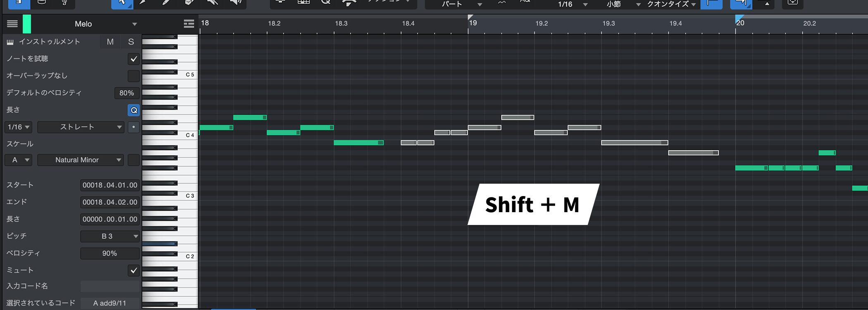Solo the instrument with S button
868x310 pixels.
coord(131,42)
